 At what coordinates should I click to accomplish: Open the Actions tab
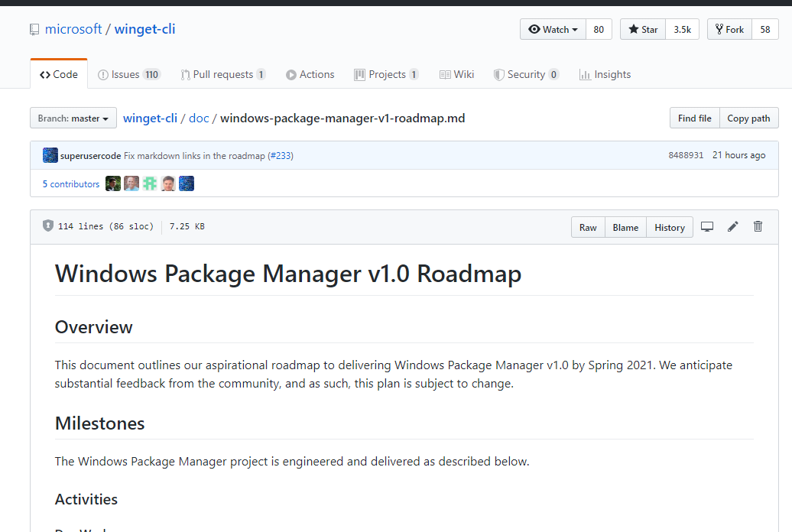click(x=310, y=74)
